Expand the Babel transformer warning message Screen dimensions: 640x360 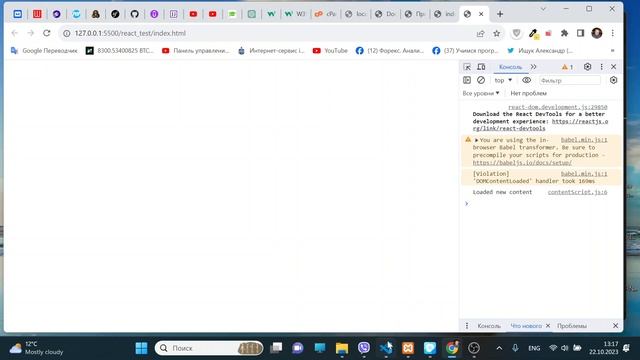(x=476, y=140)
